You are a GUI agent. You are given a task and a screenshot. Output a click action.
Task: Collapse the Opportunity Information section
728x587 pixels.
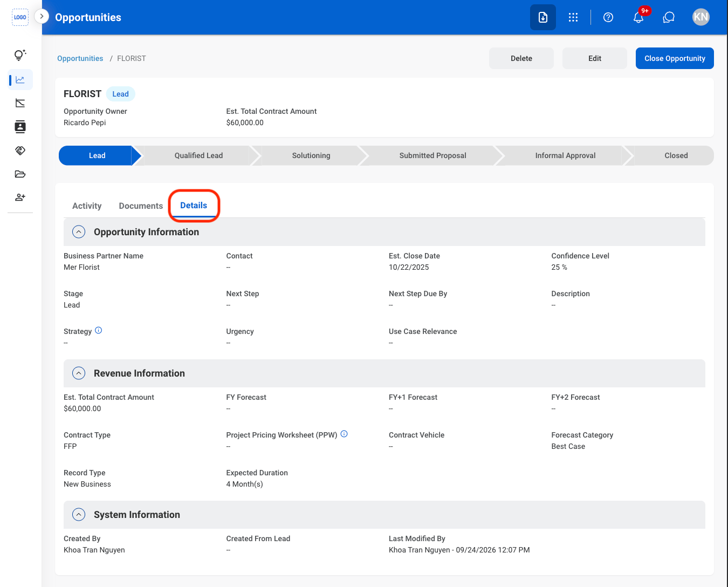[79, 232]
